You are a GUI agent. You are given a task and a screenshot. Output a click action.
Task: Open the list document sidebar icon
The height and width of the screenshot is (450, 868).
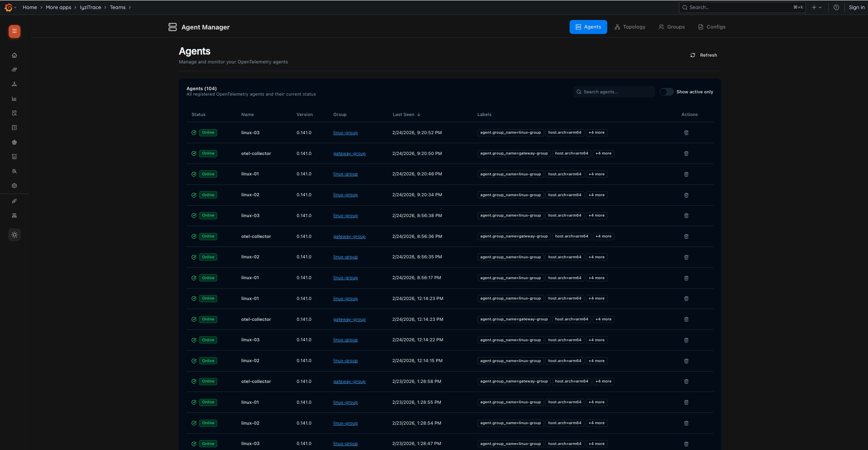(x=15, y=128)
